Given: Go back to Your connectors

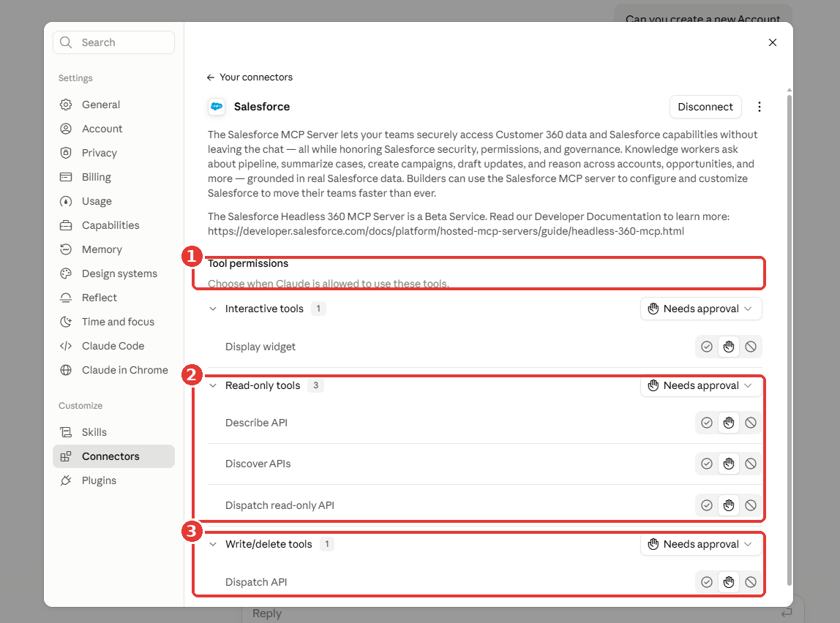Looking at the screenshot, I should (x=250, y=77).
